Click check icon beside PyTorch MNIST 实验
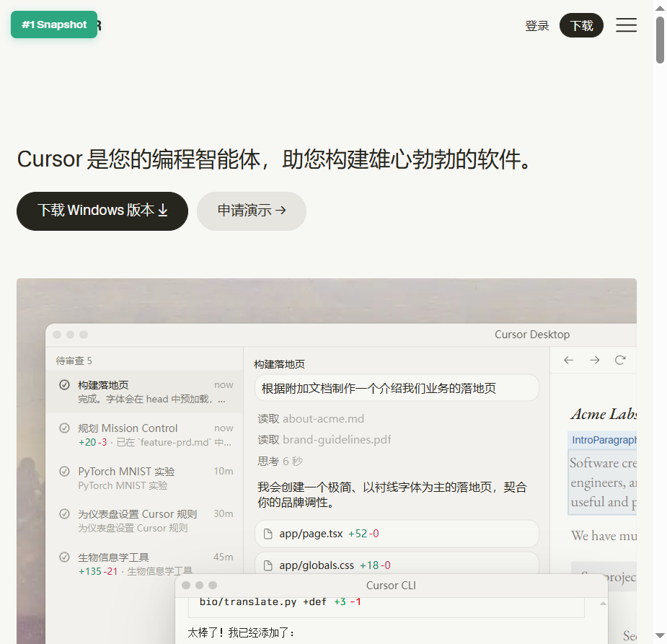Screen dimensions: 667x644 click(x=64, y=472)
